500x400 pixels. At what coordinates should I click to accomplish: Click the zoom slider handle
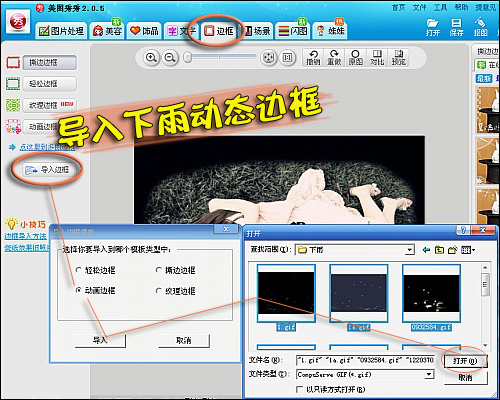pos(188,57)
